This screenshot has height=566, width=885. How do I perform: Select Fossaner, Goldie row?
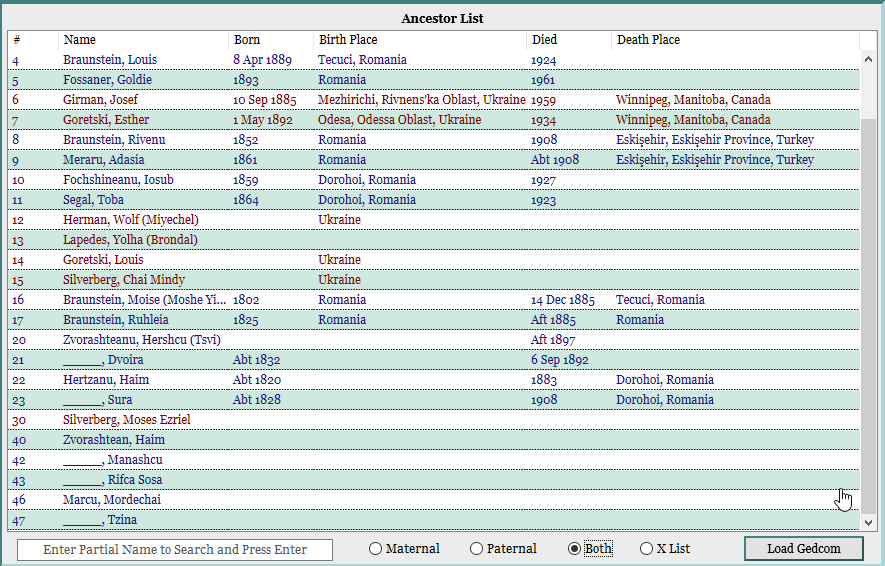pyautogui.click(x=433, y=80)
